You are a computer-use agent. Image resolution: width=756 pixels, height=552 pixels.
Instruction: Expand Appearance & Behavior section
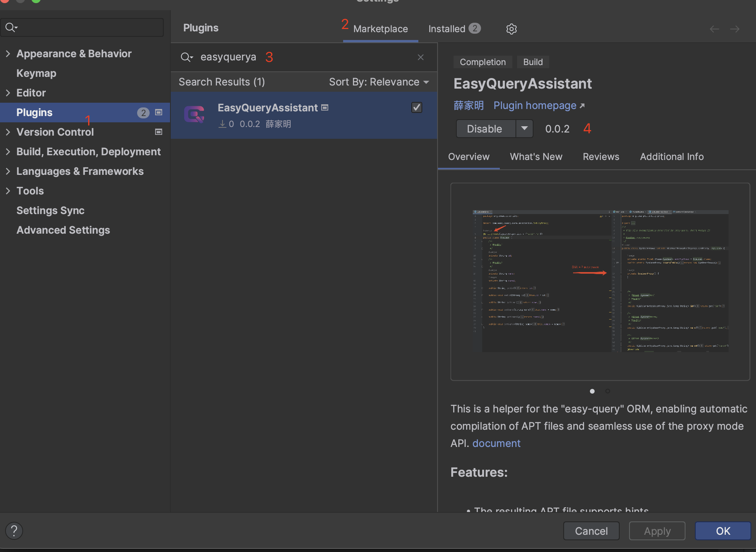(x=8, y=54)
